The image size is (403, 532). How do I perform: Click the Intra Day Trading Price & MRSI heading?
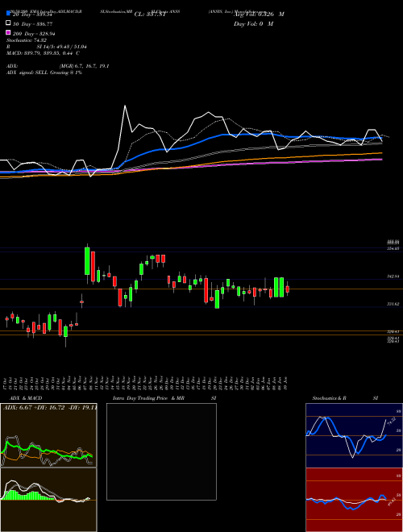[x=164, y=398]
